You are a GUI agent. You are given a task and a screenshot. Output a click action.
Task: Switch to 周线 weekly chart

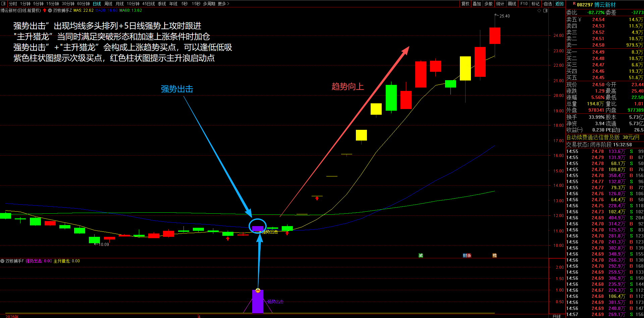(108, 4)
